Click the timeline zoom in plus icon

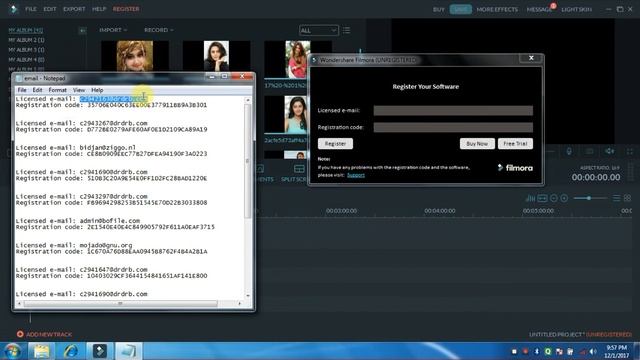(x=564, y=198)
